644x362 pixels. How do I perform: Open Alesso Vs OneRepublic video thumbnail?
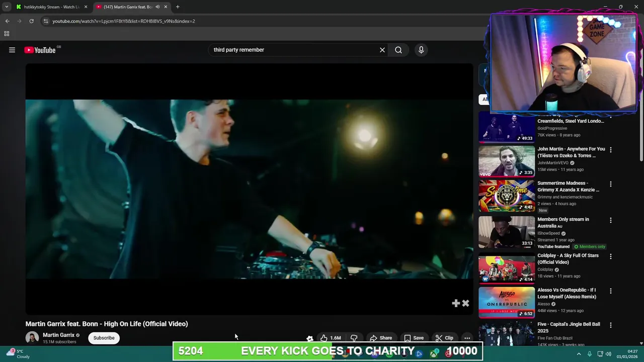click(x=507, y=303)
